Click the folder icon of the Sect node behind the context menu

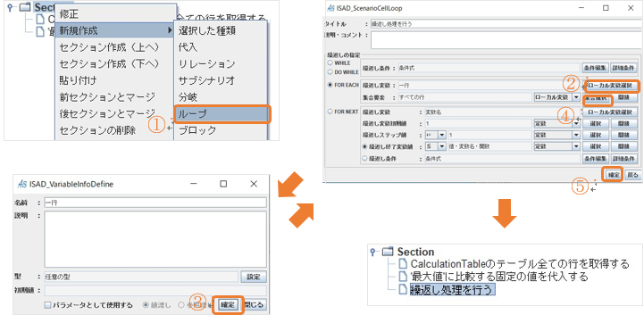tap(25, 7)
